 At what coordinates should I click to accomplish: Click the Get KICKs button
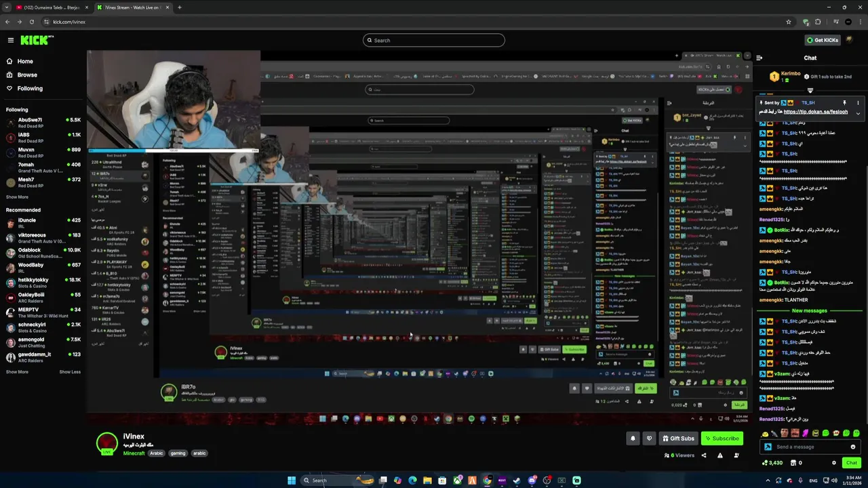point(823,40)
